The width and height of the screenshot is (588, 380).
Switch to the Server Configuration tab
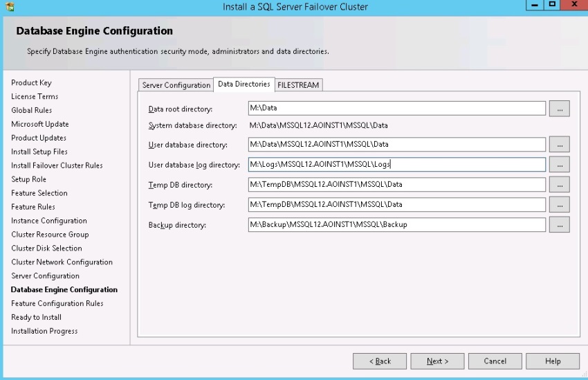(176, 85)
